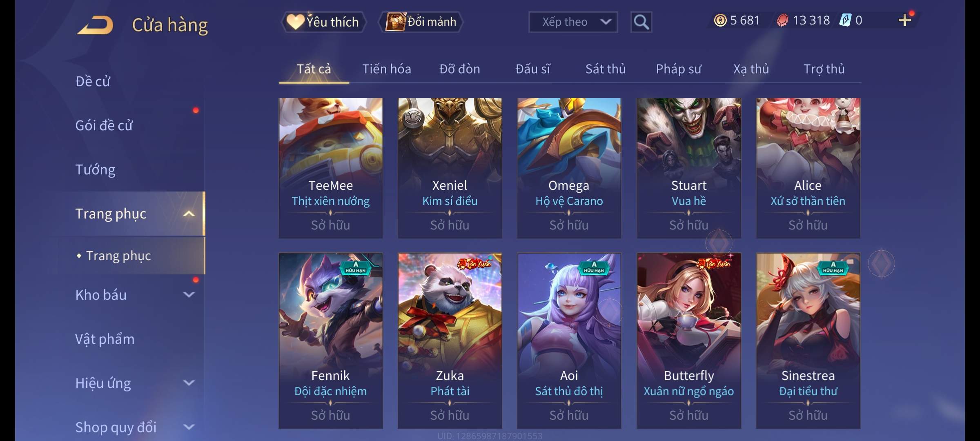Tap the plus icon to add currency

pos(904,20)
